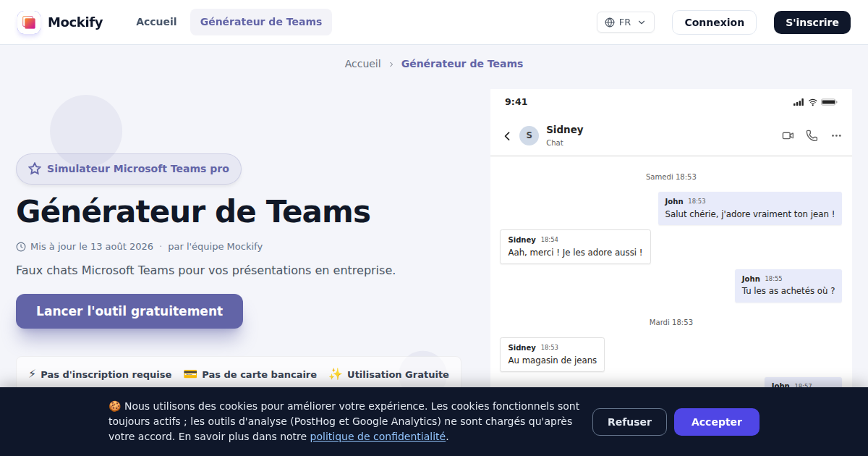The height and width of the screenshot is (456, 868).
Task: Open the Accueil nav item
Action: [156, 22]
